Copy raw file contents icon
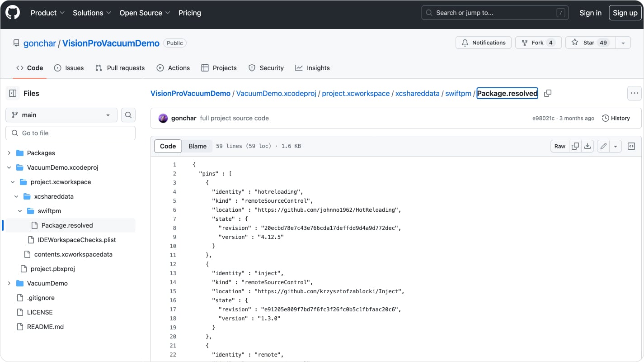Image resolution: width=644 pixels, height=362 pixels. 575,146
